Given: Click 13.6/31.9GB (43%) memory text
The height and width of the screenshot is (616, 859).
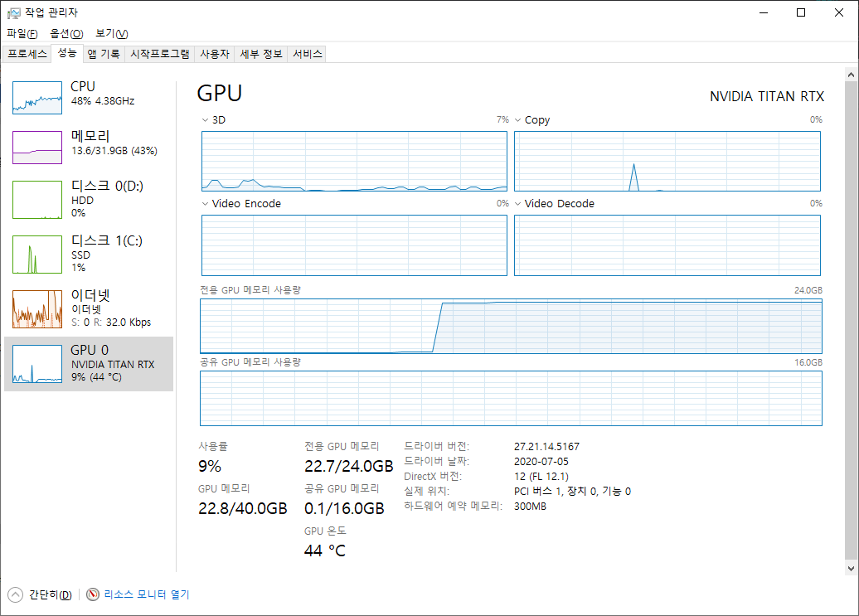Looking at the screenshot, I should click(x=114, y=151).
